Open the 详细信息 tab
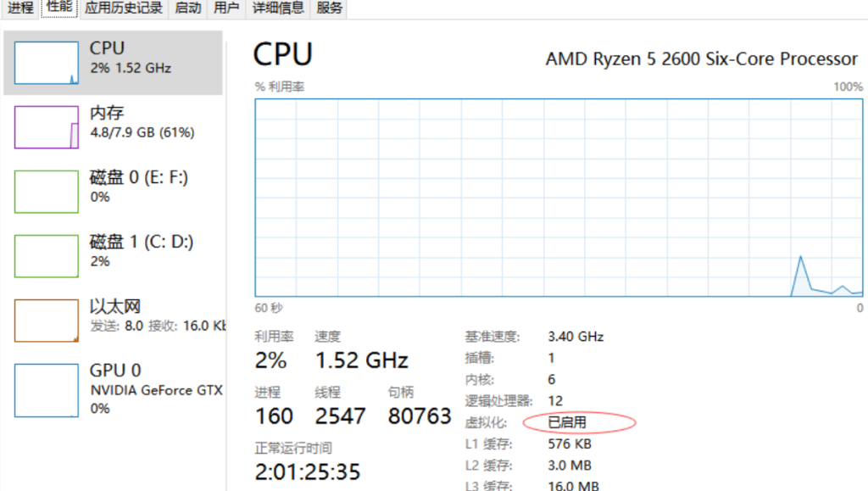 (x=278, y=8)
